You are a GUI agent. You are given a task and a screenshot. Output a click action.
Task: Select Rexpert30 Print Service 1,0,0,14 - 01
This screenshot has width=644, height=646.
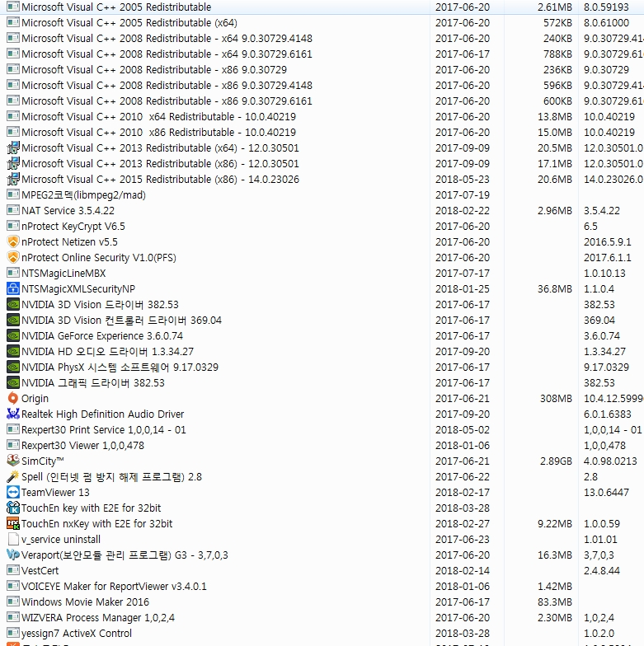[x=104, y=430]
